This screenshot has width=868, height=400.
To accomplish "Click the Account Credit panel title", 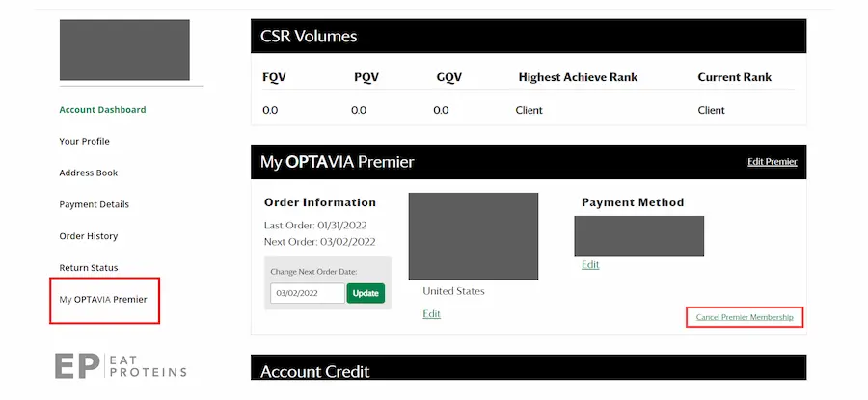I will pyautogui.click(x=315, y=371).
